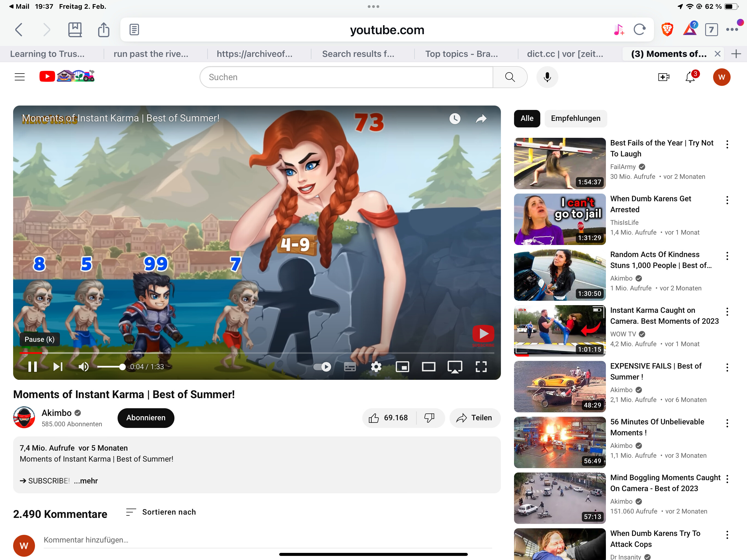
Task: Switch to dict.cc tab
Action: click(x=565, y=54)
